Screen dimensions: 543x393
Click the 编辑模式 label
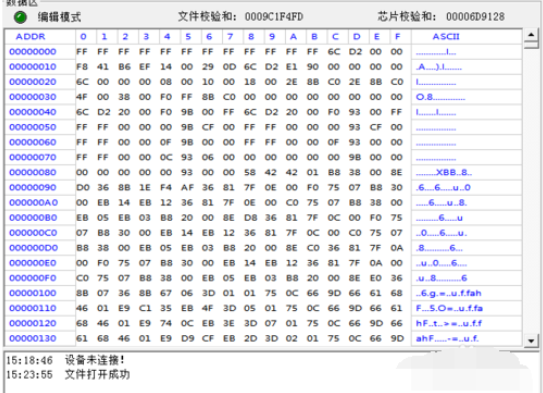coord(59,17)
